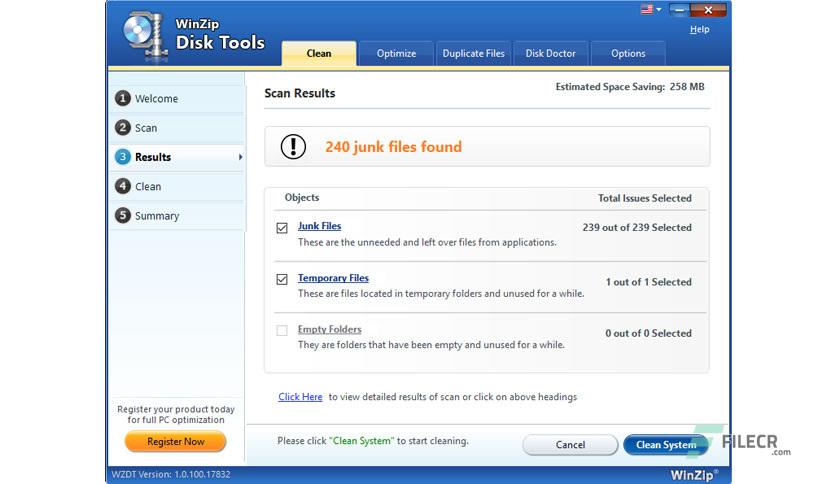Click the Cancel button
Viewport: 836px width, 484px height.
pos(570,445)
